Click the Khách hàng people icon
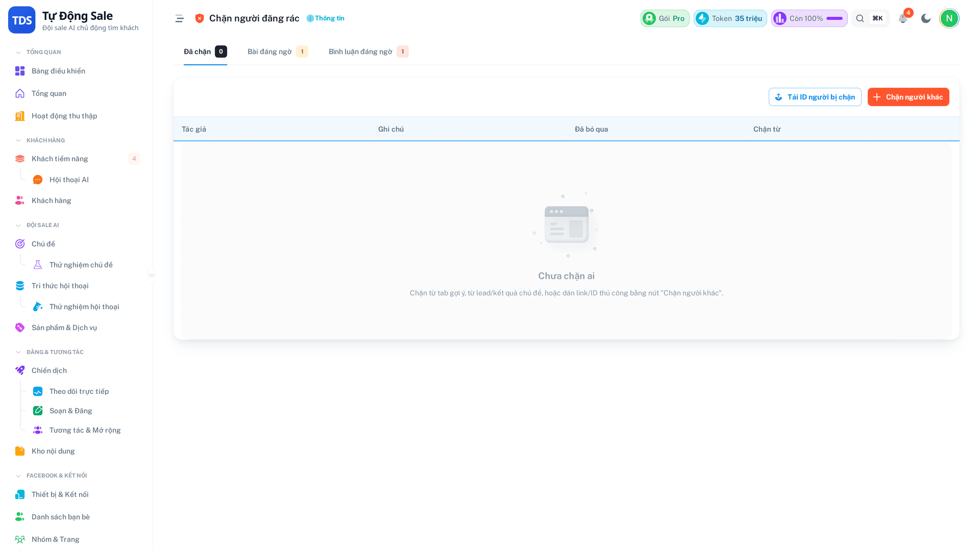980x551 pixels. point(20,201)
